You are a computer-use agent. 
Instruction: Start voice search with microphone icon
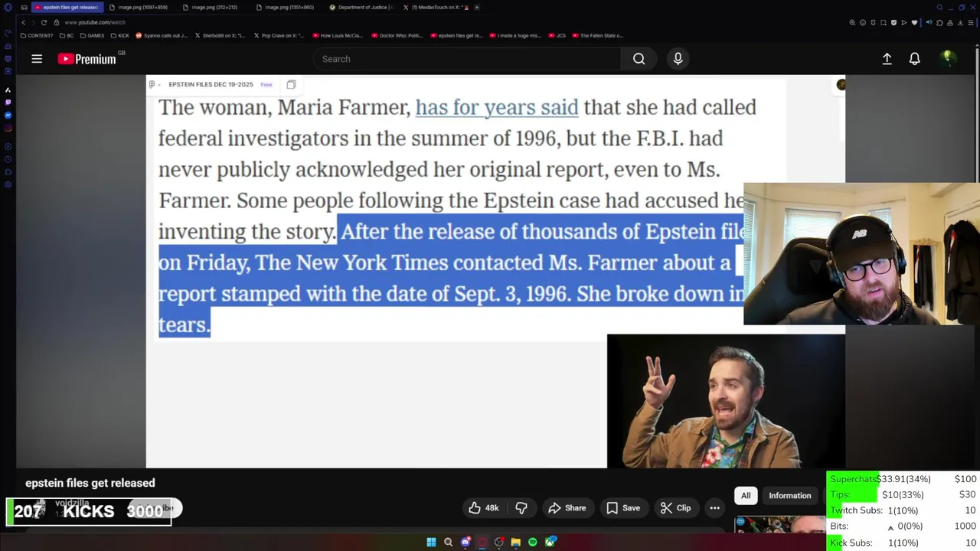click(x=678, y=59)
